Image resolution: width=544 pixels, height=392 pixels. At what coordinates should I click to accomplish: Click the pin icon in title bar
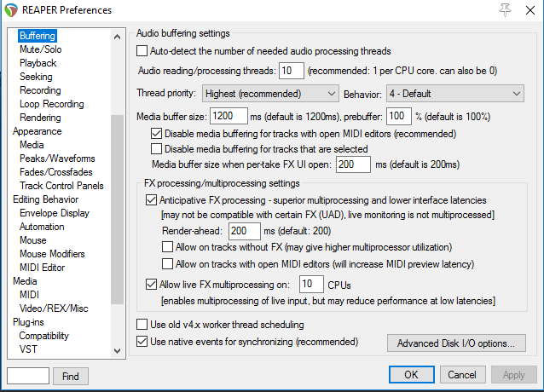[x=505, y=10]
